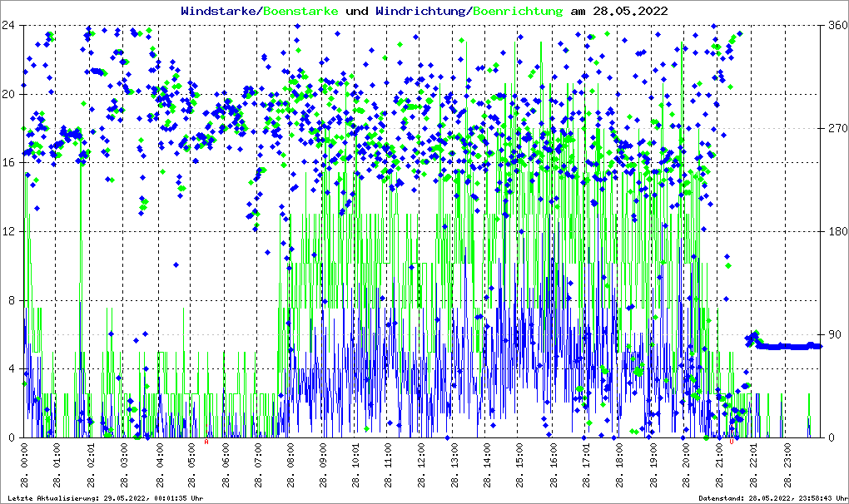Select the '180' degree label on right axis
This screenshot has width=849, height=504.
[837, 231]
